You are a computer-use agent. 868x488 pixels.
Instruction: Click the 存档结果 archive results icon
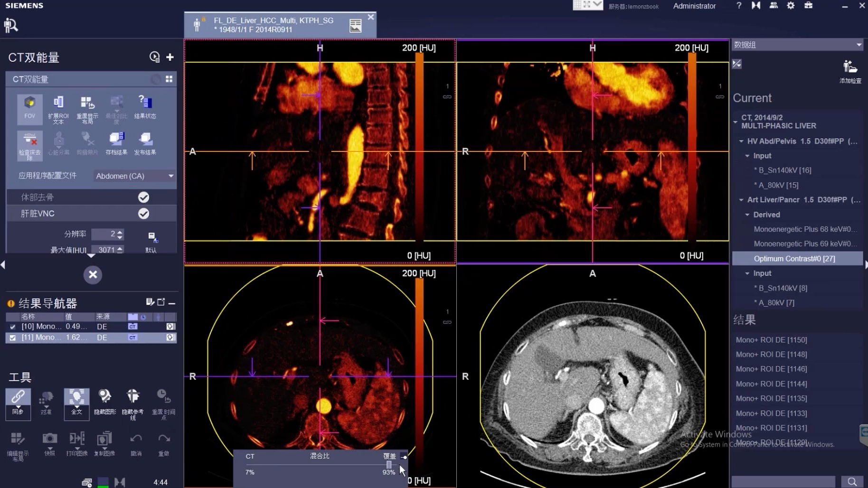coord(116,143)
